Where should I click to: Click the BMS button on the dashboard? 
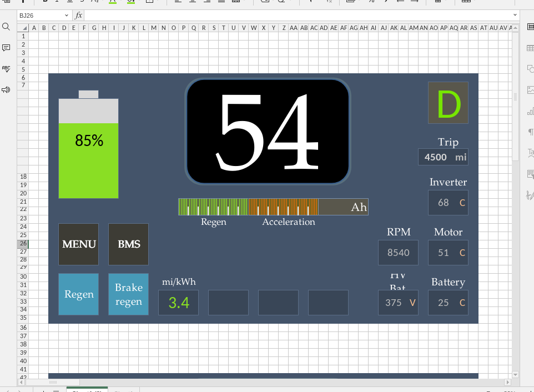point(128,244)
